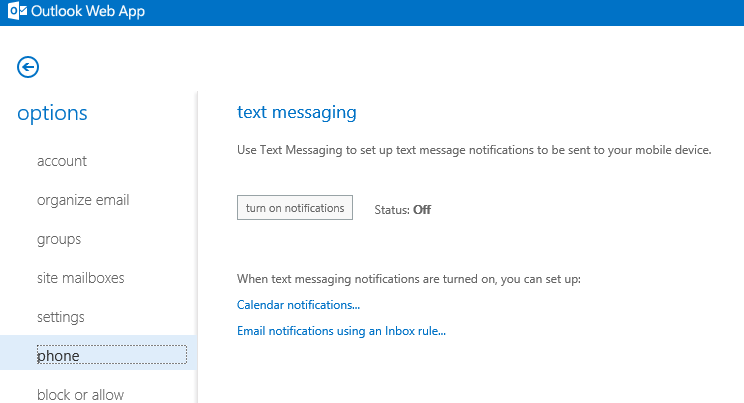Open the block or allow section
This screenshot has width=744, height=403.
(80, 394)
